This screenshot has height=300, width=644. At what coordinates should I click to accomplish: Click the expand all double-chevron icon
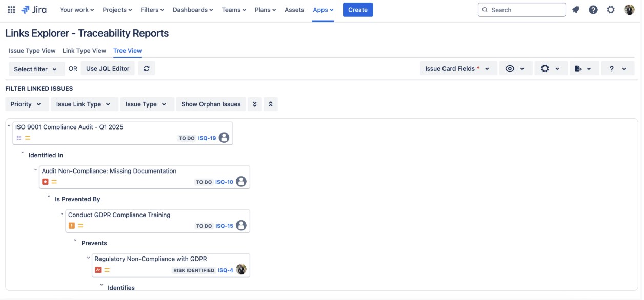coord(255,104)
